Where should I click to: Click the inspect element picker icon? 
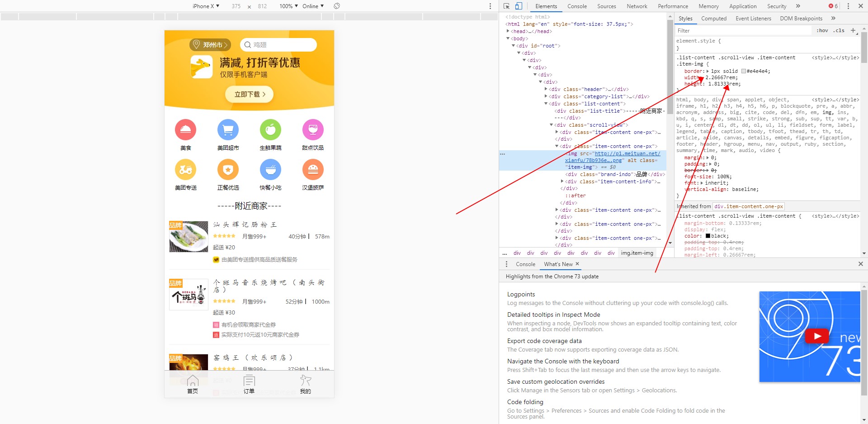tap(506, 6)
